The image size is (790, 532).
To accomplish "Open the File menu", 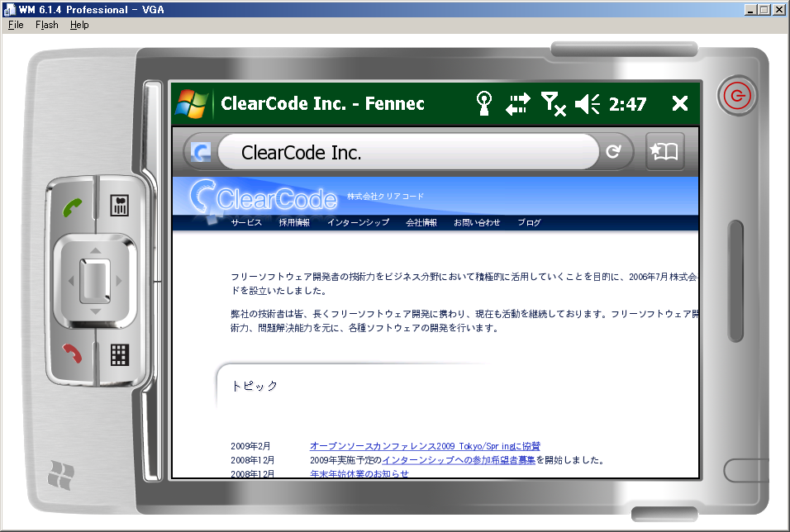I will click(16, 25).
